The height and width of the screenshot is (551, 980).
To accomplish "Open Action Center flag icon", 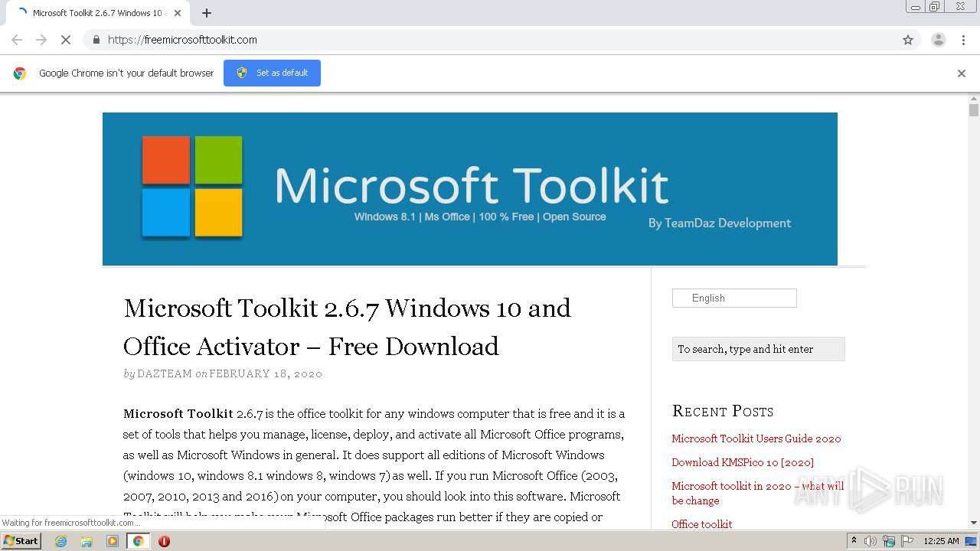I will (907, 541).
